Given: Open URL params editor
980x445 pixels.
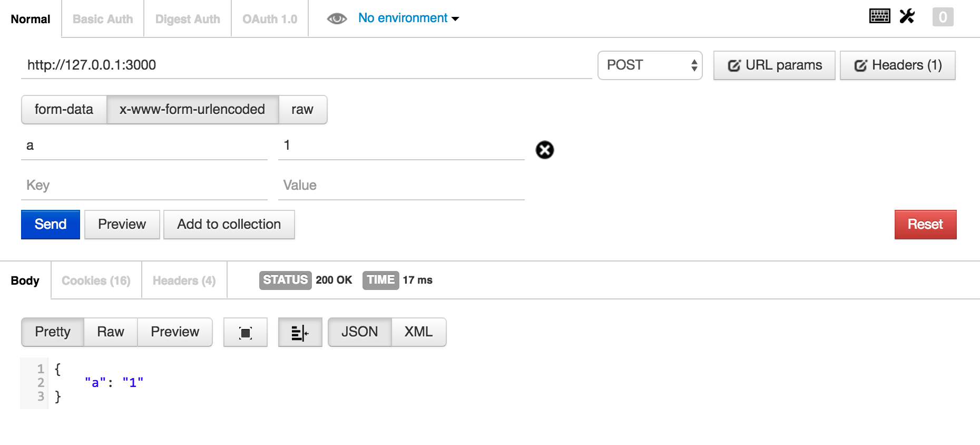Looking at the screenshot, I should click(x=775, y=65).
